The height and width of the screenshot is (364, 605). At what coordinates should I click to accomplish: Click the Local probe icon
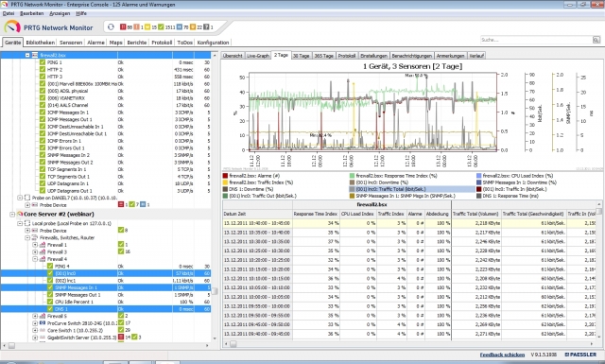[27, 223]
